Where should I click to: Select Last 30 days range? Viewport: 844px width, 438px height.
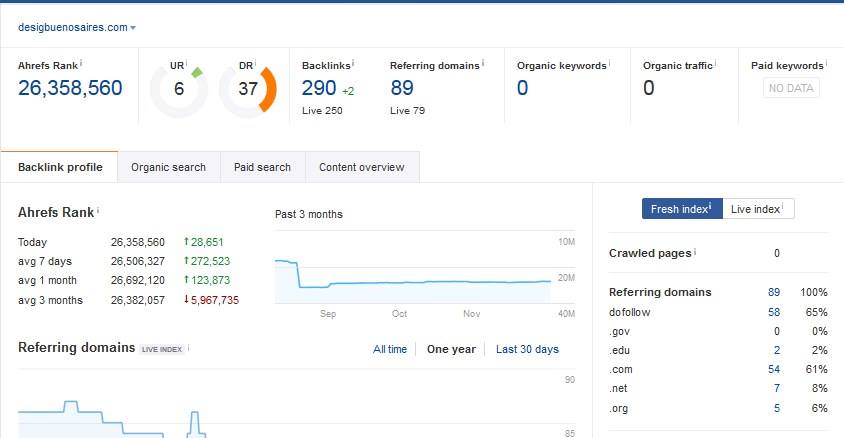click(527, 349)
